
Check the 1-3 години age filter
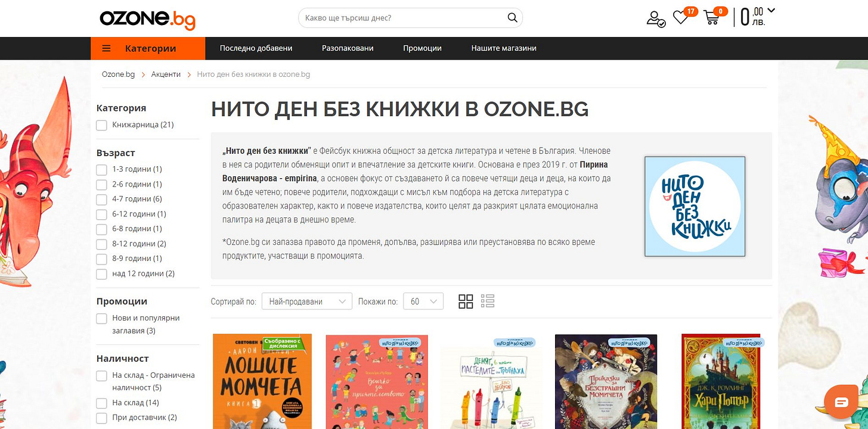pos(101,170)
